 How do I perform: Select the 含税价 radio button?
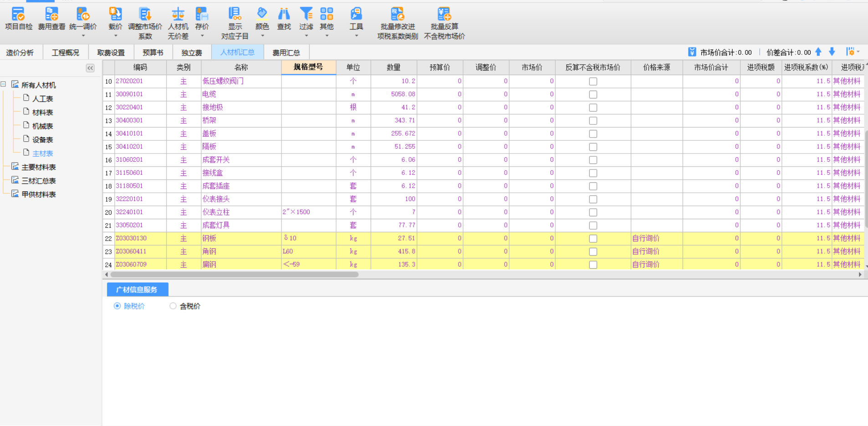pyautogui.click(x=173, y=306)
